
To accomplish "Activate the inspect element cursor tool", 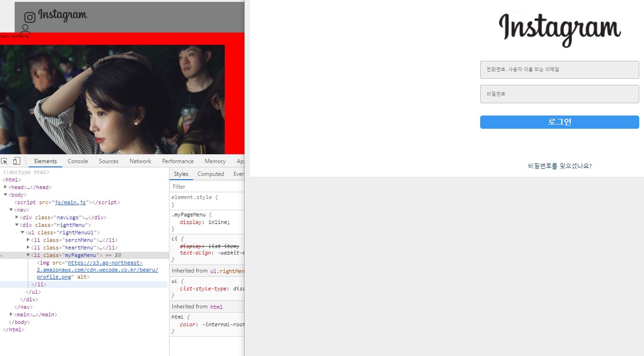I will 4,161.
